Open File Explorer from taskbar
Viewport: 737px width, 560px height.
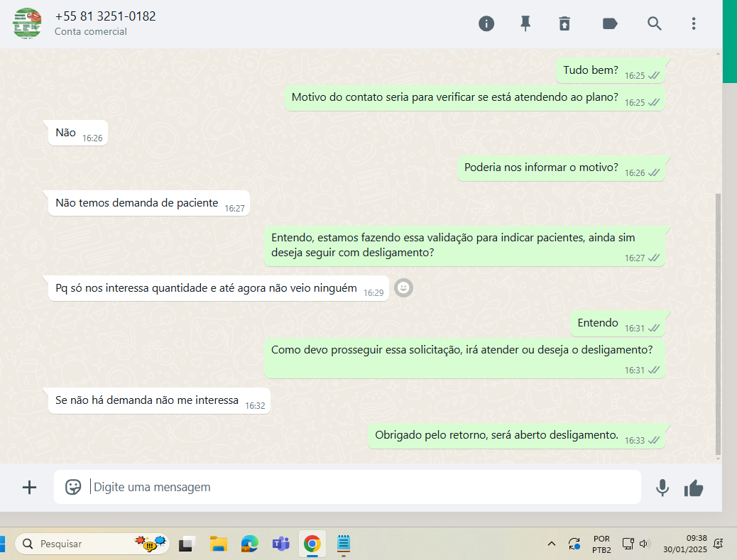click(x=218, y=544)
